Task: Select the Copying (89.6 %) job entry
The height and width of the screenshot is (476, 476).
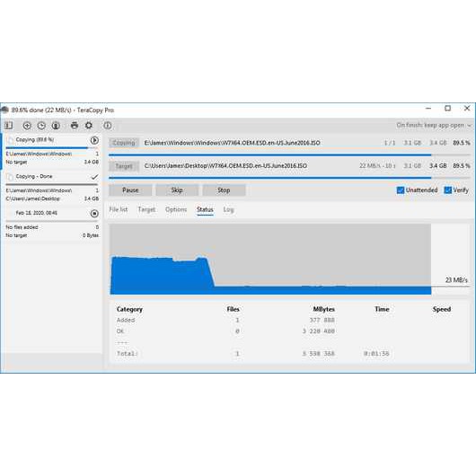Action: [x=51, y=151]
